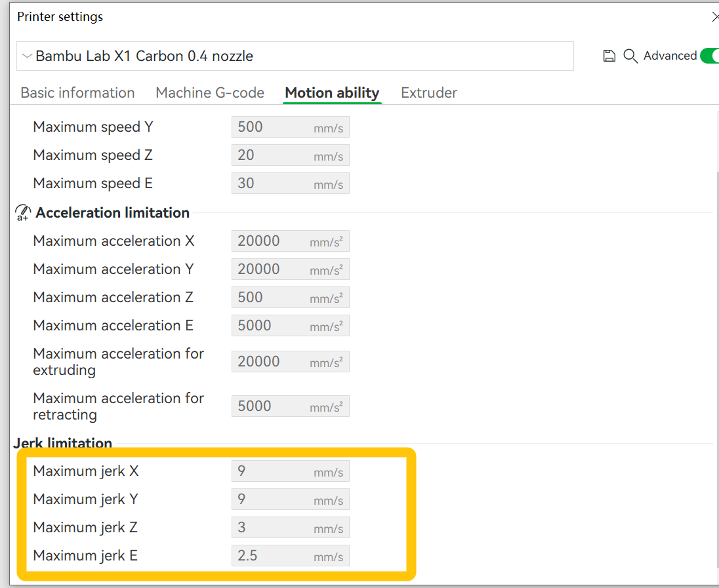Click the Motion ability tab
The image size is (719, 588).
(x=332, y=92)
